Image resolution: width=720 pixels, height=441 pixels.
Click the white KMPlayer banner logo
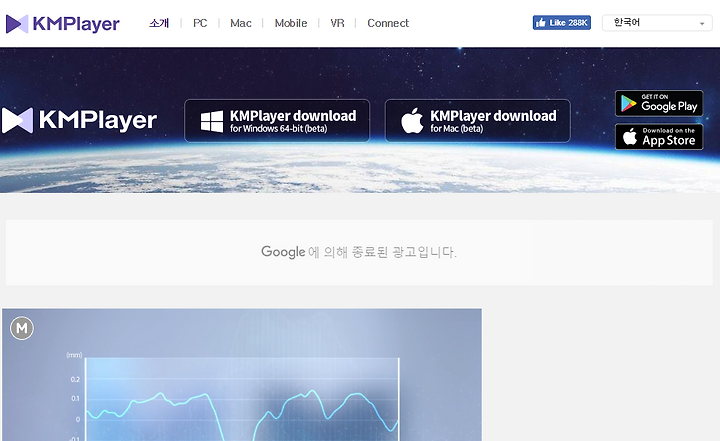(79, 120)
